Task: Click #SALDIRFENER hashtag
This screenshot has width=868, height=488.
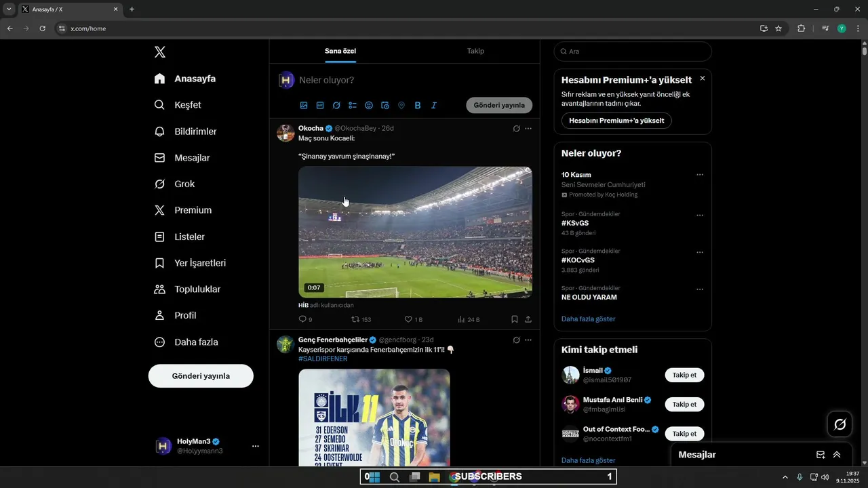Action: tap(323, 359)
